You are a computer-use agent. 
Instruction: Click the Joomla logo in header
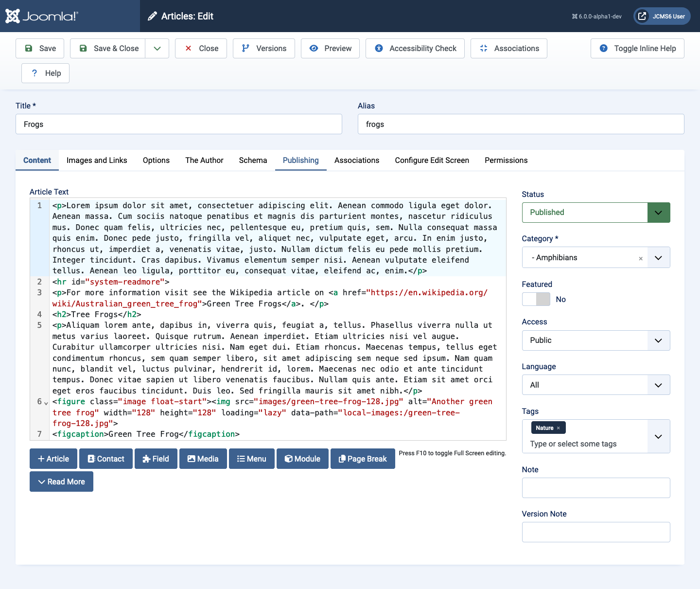coord(41,16)
